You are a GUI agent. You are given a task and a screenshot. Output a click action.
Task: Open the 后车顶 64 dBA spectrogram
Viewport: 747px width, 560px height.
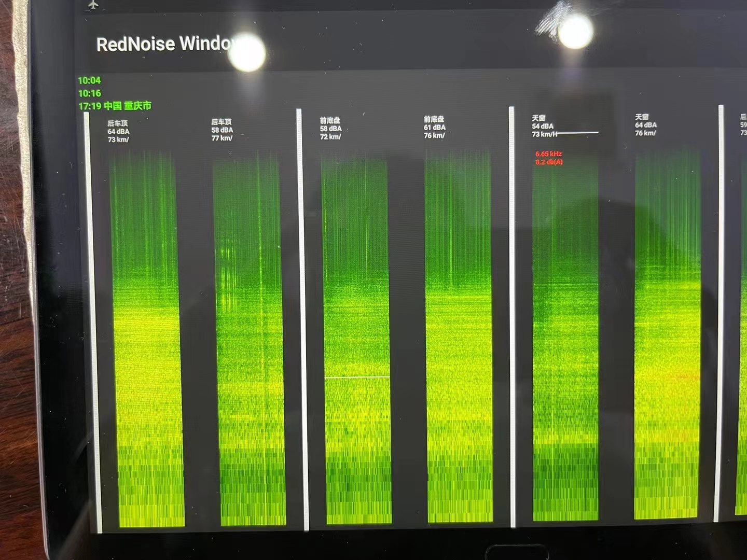pos(147,339)
